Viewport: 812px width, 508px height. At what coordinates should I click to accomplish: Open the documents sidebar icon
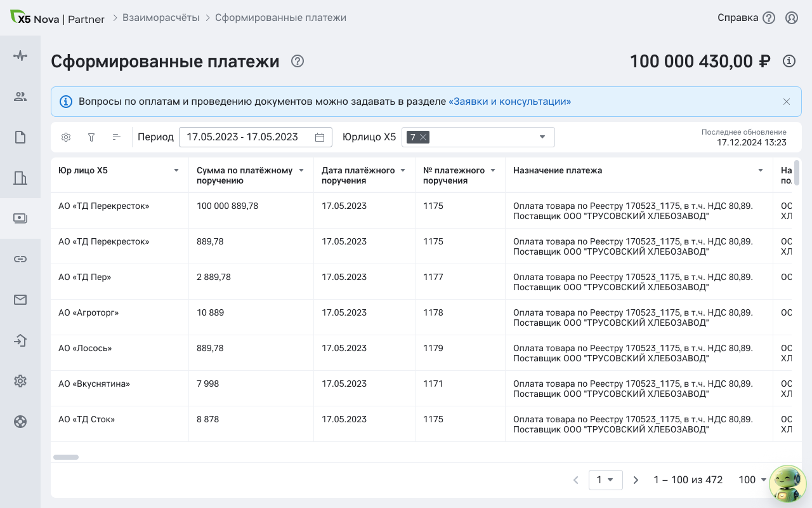20,137
